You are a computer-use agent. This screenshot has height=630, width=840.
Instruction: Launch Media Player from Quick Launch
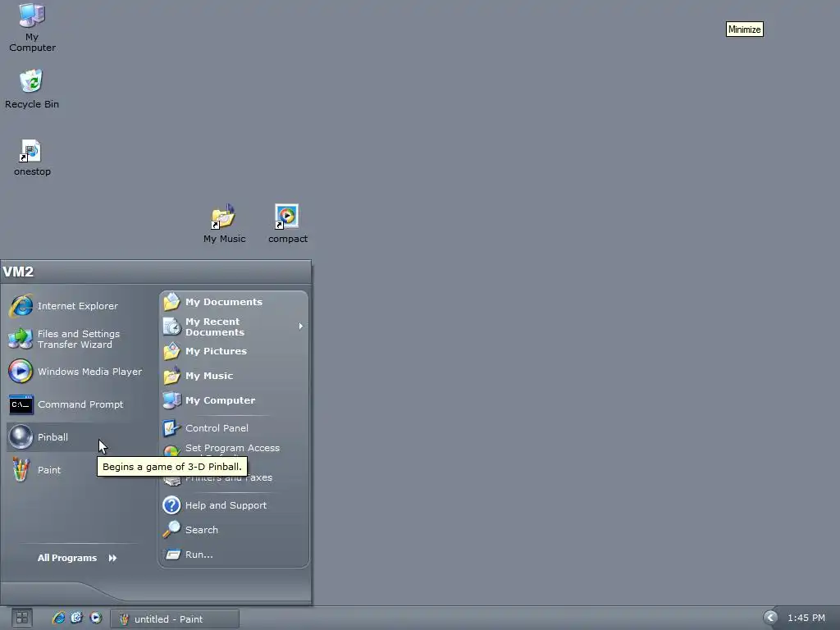coord(95,619)
